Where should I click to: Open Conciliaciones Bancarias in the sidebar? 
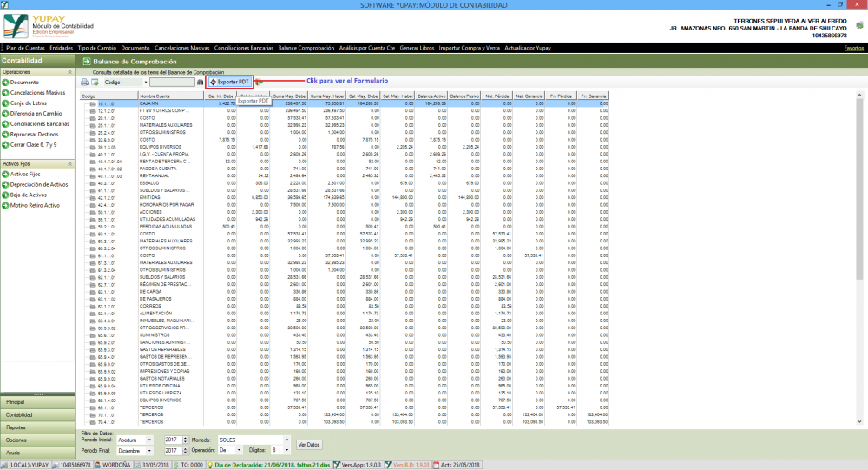pos(36,123)
